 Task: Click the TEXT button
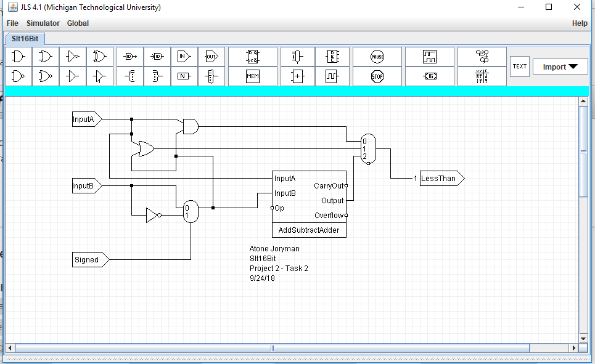520,67
